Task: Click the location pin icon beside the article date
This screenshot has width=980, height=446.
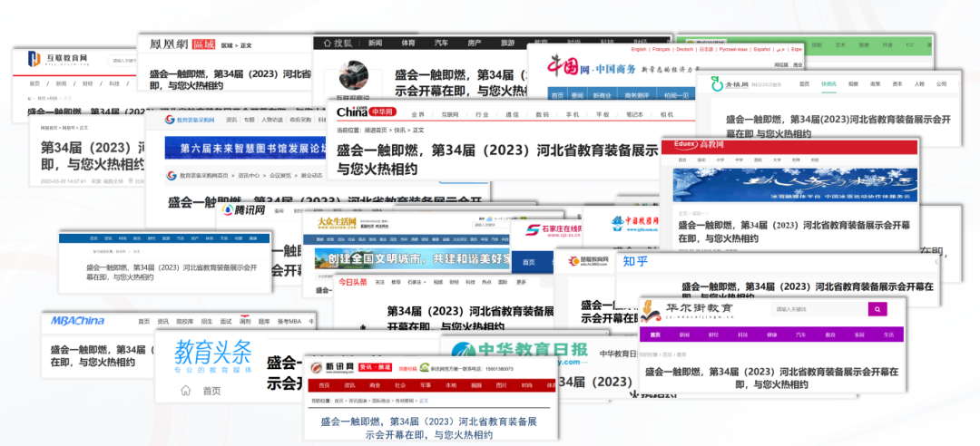Action: point(130,181)
